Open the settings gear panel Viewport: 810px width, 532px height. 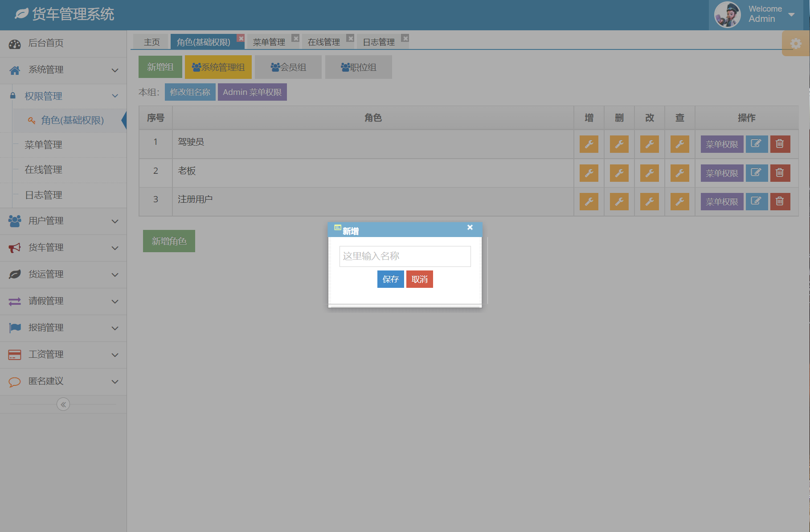tap(796, 43)
